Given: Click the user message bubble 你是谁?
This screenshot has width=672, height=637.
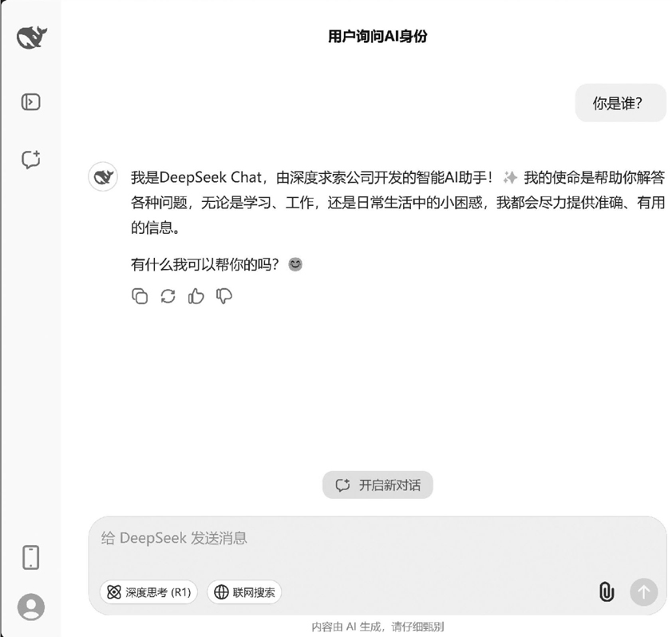Looking at the screenshot, I should pos(621,103).
